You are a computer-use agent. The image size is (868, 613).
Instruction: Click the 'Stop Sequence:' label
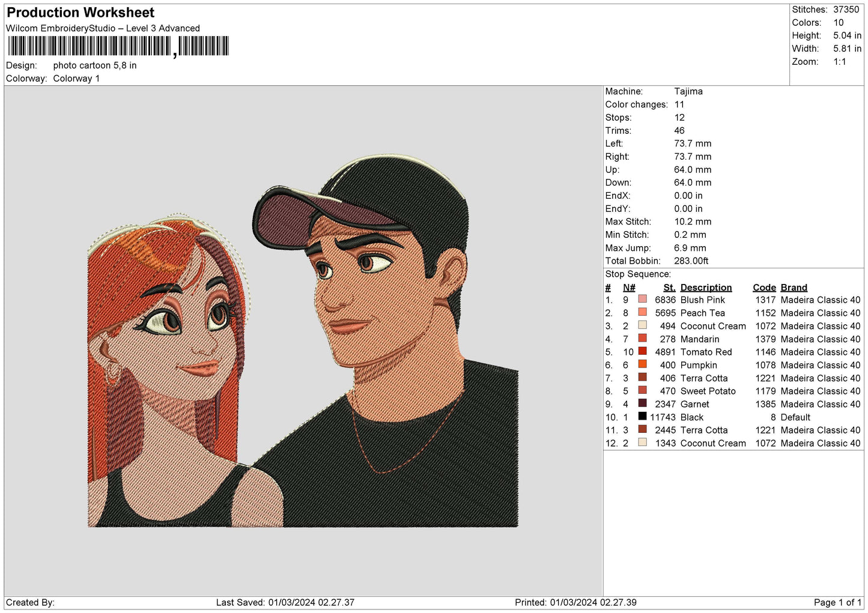638,274
